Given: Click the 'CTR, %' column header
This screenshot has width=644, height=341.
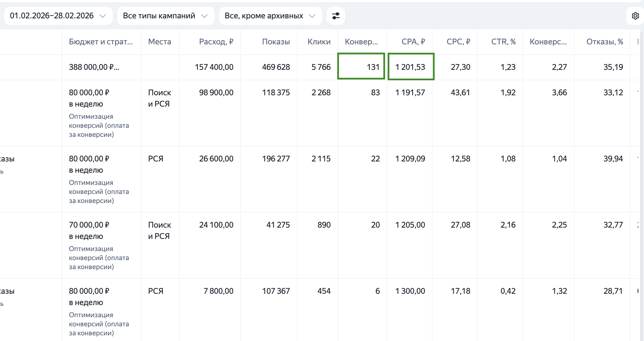Looking at the screenshot, I should (x=503, y=42).
